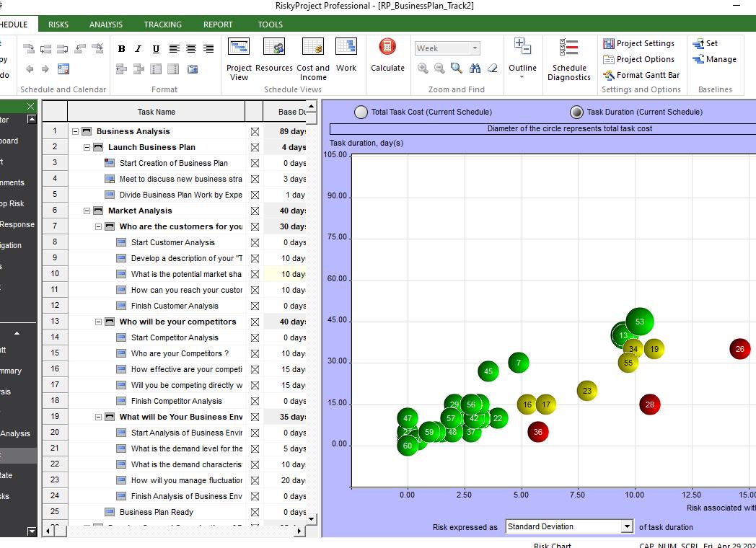
Task: Collapse Who are the customers group
Action: coord(98,226)
